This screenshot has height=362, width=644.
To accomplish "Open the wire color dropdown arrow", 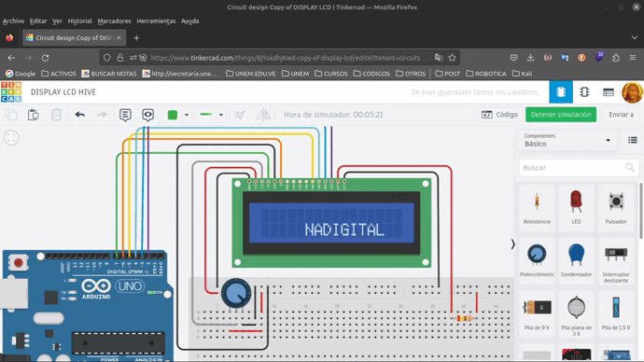I will 187,115.
